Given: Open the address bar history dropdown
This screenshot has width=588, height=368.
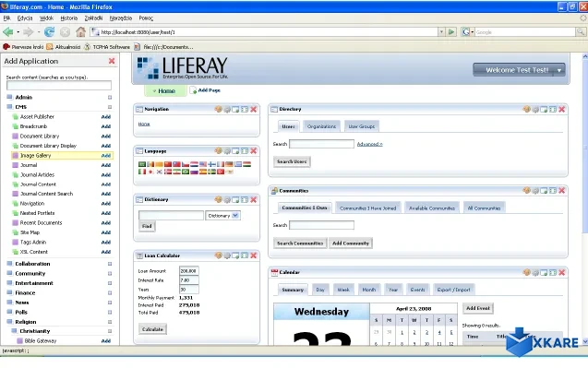Looking at the screenshot, I should (x=441, y=32).
